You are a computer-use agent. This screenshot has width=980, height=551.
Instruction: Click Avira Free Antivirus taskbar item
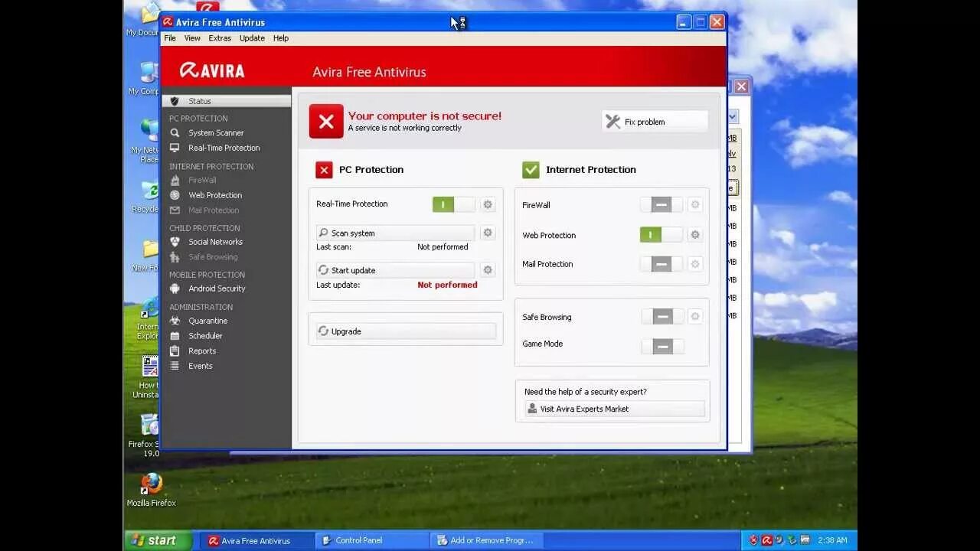(256, 540)
